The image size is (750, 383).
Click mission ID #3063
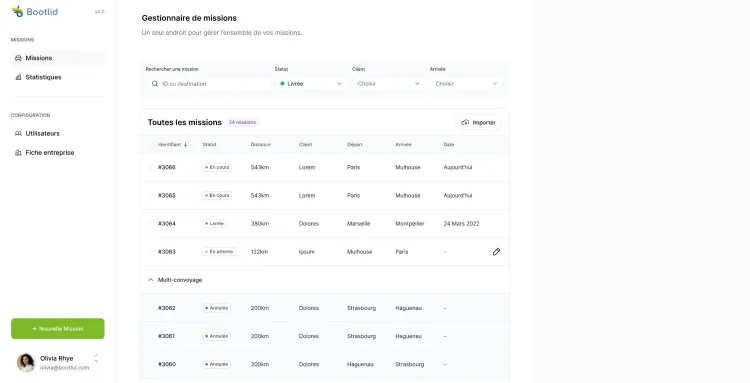point(167,252)
